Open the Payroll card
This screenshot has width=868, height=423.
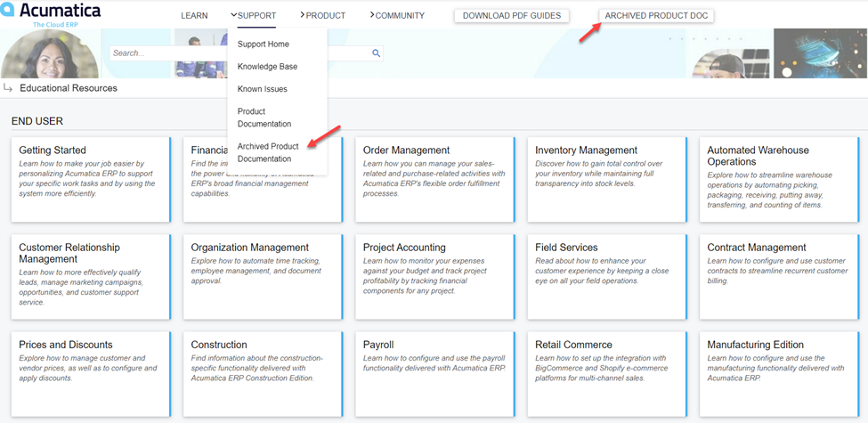pyautogui.click(x=435, y=374)
